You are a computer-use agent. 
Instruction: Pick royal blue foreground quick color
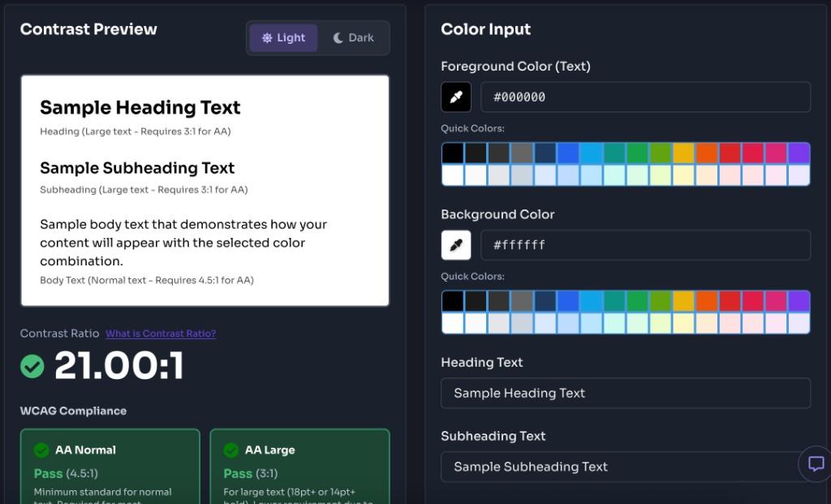[x=568, y=153]
